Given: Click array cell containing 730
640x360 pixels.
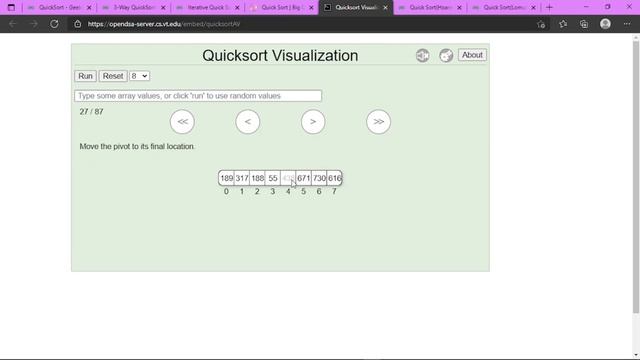Looking at the screenshot, I should tap(319, 178).
